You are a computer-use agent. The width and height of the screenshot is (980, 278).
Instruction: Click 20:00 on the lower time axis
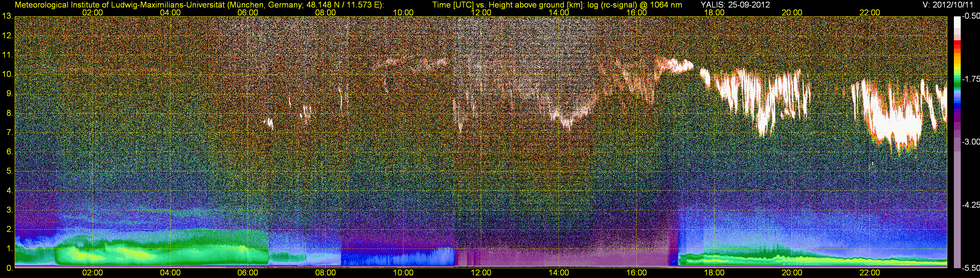pyautogui.click(x=792, y=273)
